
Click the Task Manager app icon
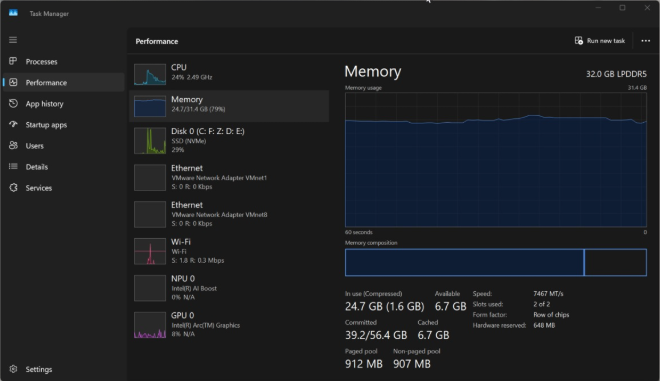[13, 13]
